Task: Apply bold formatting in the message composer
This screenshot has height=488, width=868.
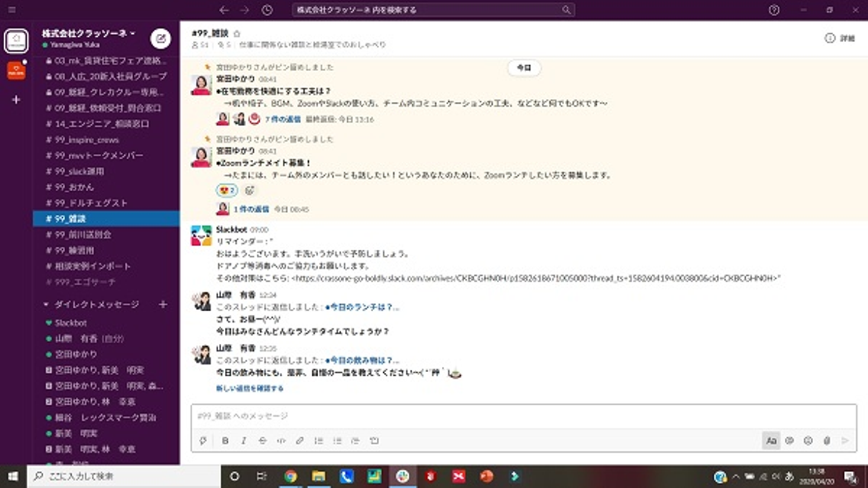Action: tap(225, 441)
